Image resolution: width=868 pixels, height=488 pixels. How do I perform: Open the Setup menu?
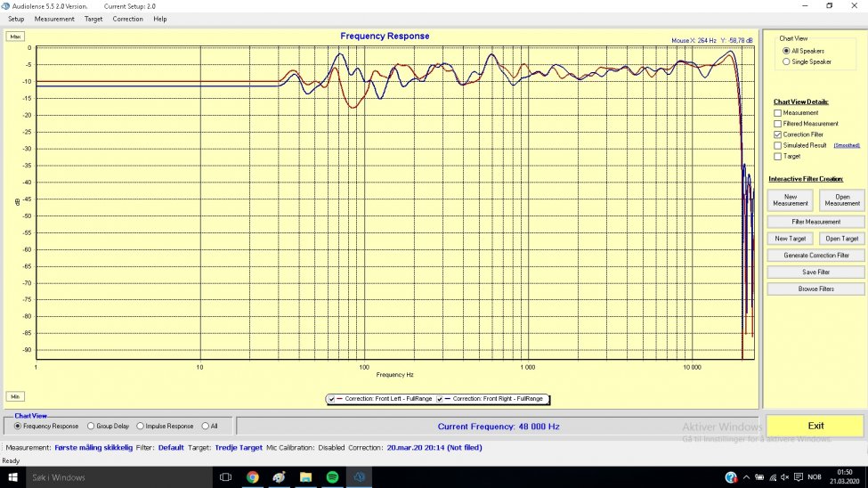(16, 19)
